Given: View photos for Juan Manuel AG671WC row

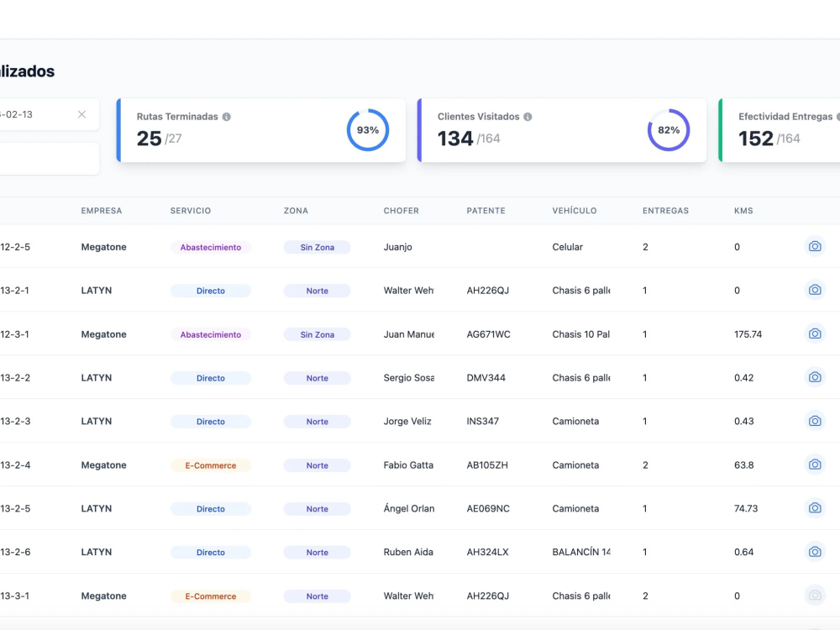Looking at the screenshot, I should point(815,333).
